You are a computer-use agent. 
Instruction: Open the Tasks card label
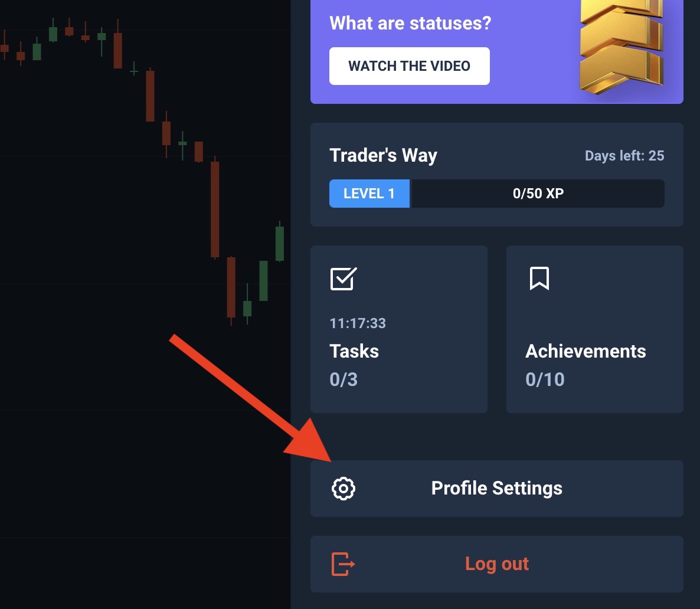[354, 351]
